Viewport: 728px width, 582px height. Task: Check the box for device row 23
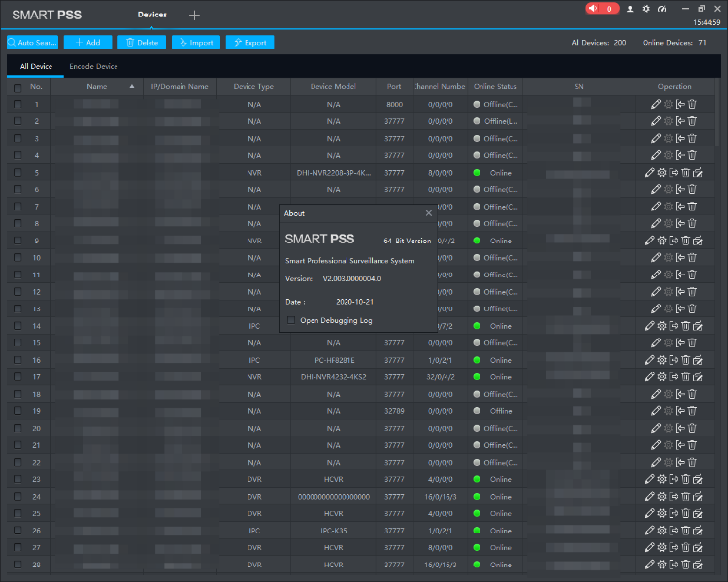pyautogui.click(x=17, y=479)
